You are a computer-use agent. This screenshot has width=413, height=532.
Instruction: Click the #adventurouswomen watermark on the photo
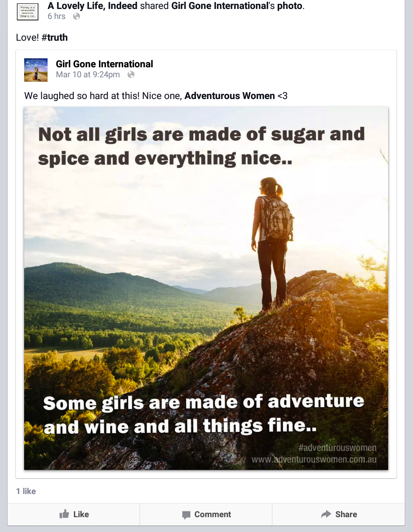click(337, 448)
